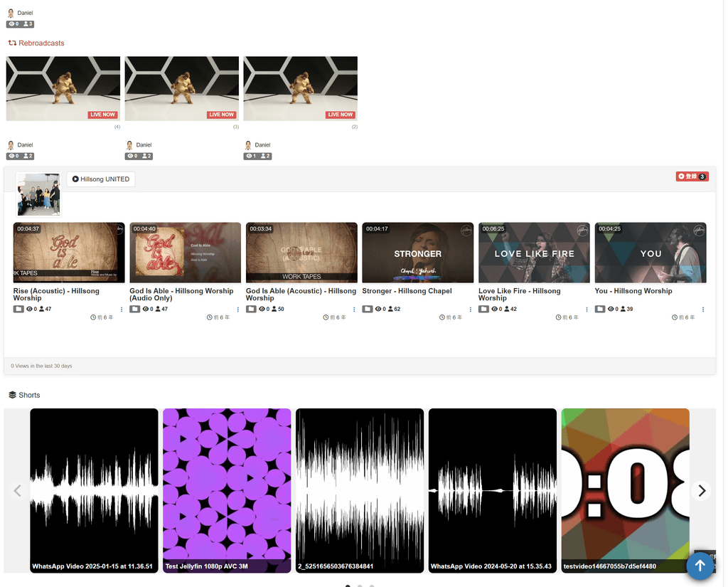Subscribe with the red 登録 button
The image size is (728, 587).
[692, 176]
